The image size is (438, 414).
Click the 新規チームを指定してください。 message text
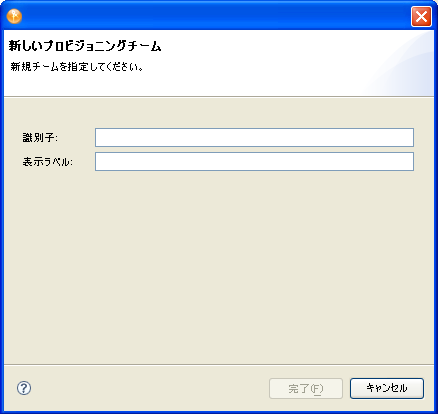77,67
